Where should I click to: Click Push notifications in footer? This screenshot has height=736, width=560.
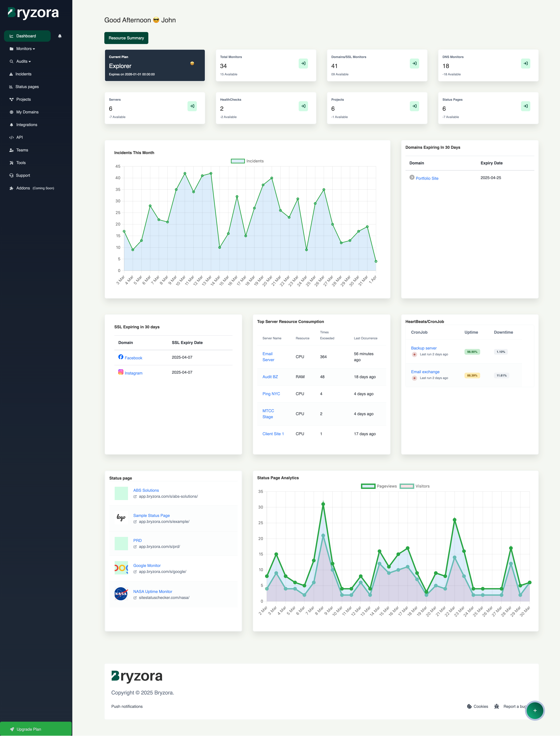pyautogui.click(x=127, y=707)
